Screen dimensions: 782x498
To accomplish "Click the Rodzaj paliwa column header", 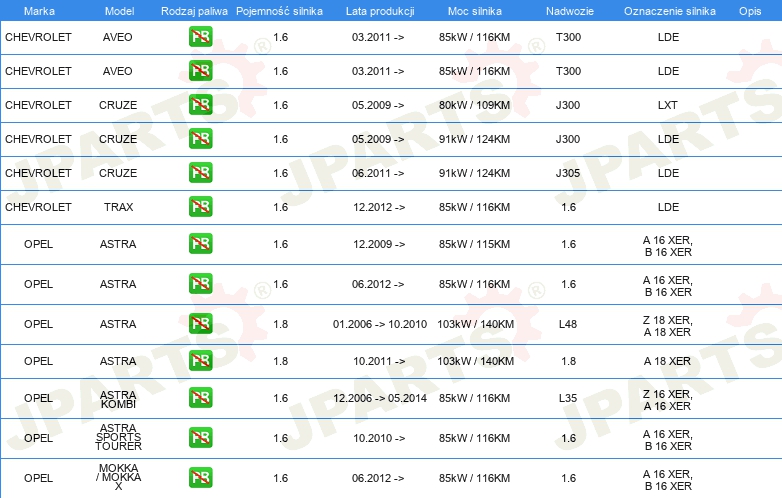I will [194, 11].
